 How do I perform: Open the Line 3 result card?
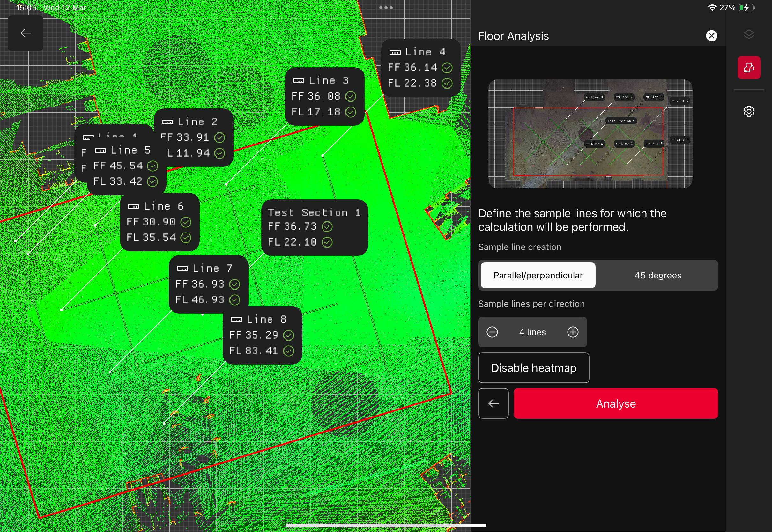coord(324,96)
